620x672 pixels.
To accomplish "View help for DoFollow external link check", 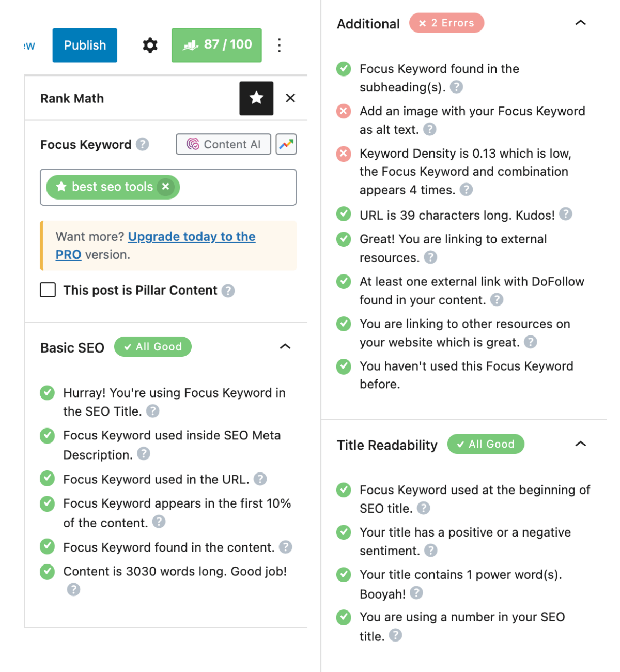I will [x=497, y=300].
